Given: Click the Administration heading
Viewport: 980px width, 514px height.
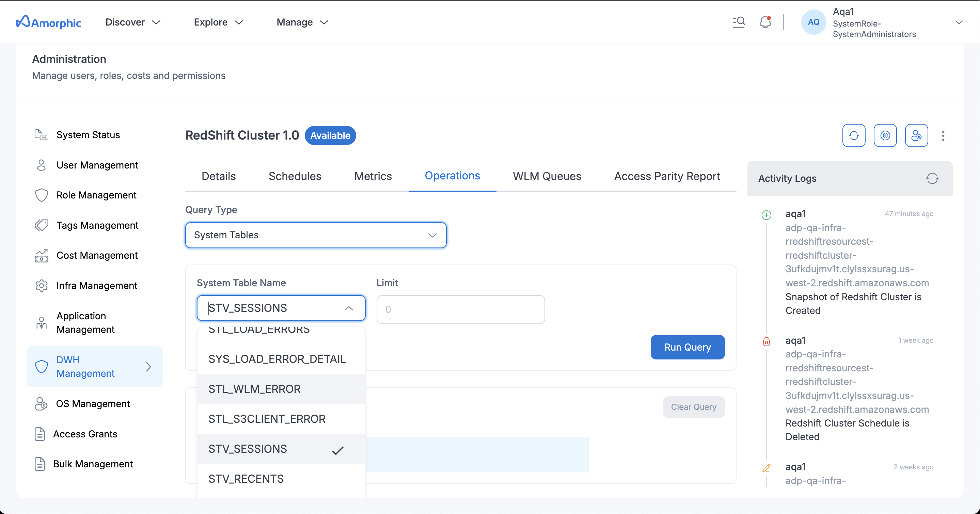Looking at the screenshot, I should 69,59.
